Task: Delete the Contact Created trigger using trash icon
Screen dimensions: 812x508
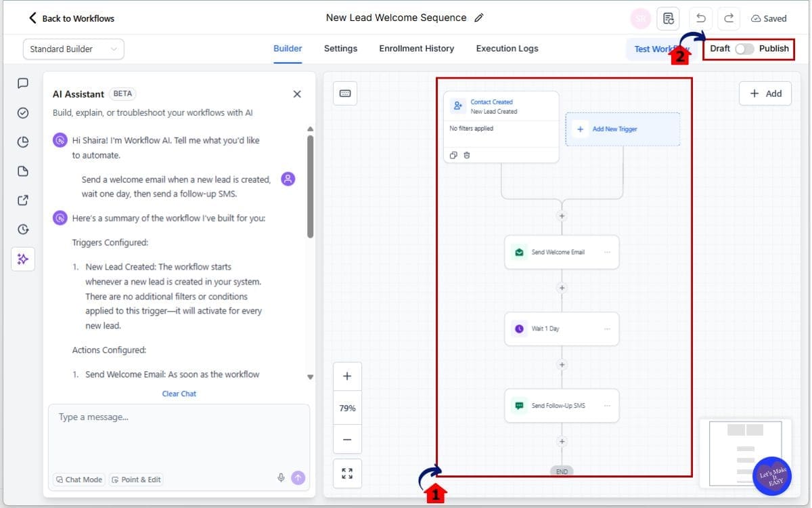Action: [x=467, y=154]
